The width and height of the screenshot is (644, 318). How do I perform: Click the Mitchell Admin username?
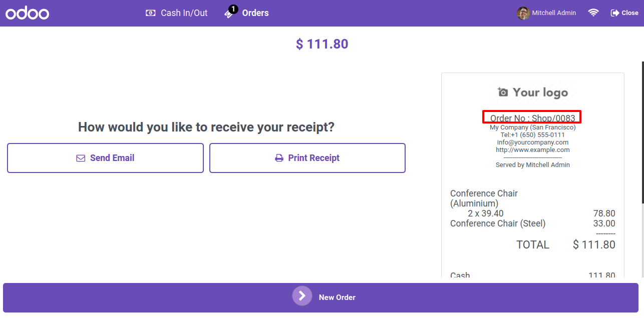pos(554,13)
